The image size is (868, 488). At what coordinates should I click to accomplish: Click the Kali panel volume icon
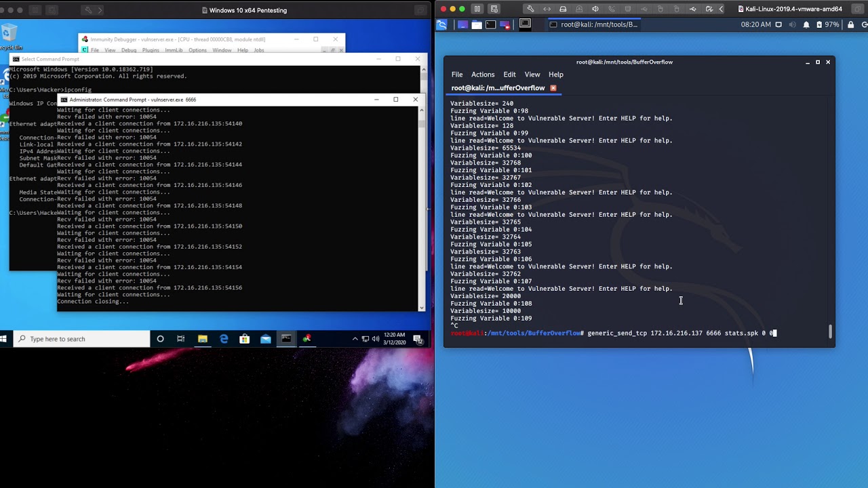click(x=792, y=24)
